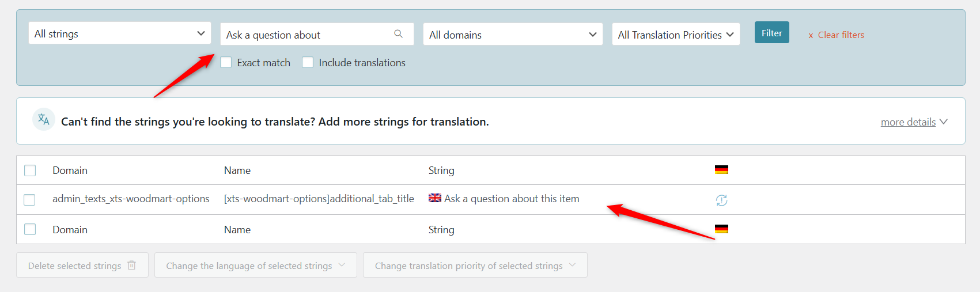Screen dimensions: 980x292
Task: Expand more details section
Action: pyautogui.click(x=914, y=122)
